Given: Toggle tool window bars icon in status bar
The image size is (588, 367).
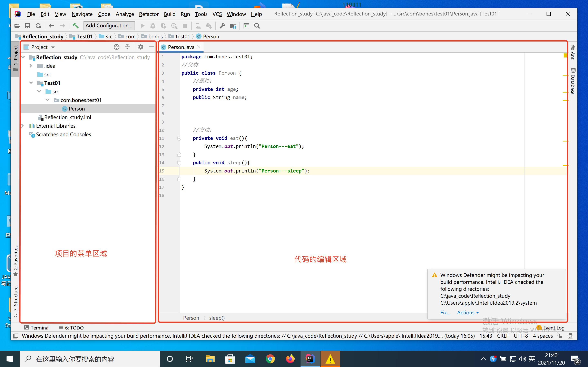Looking at the screenshot, I should (x=16, y=336).
